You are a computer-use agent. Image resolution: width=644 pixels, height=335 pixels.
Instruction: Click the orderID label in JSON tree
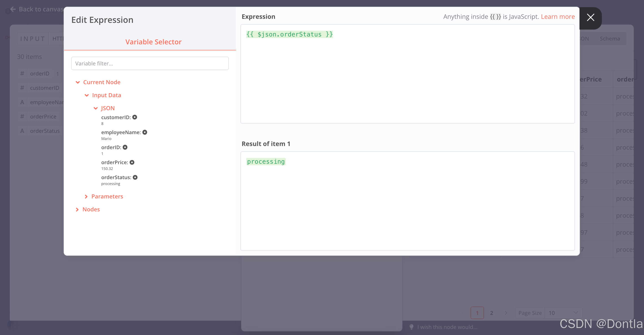[111, 147]
